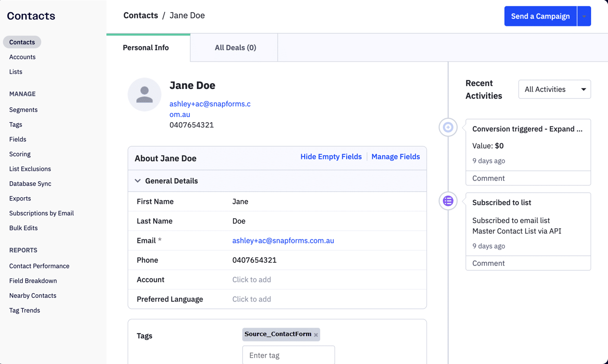Open List Exclusions in the sidebar
The width and height of the screenshot is (608, 364).
30,169
